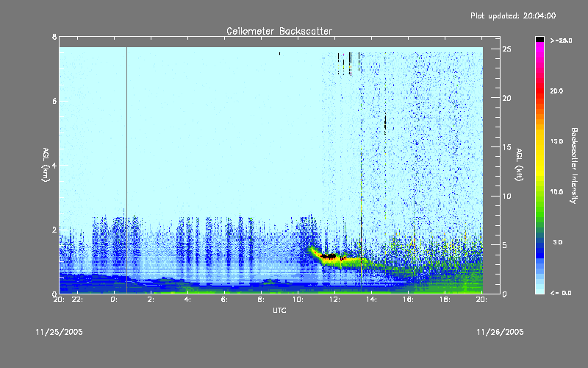
Task: Click the "6:" time tick label
Action: tap(224, 300)
